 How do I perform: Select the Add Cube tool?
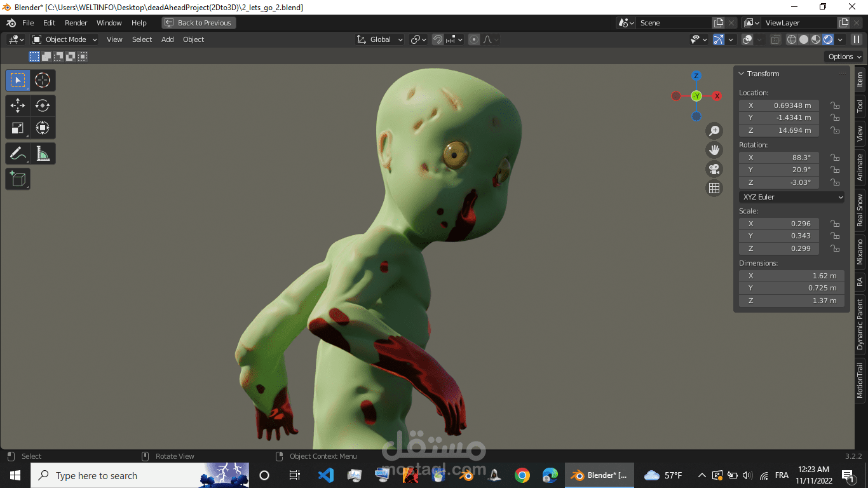(x=18, y=179)
